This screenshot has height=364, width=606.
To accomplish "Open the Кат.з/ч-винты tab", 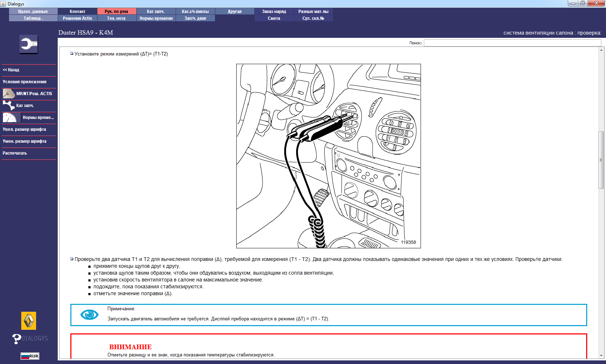I will coord(196,12).
